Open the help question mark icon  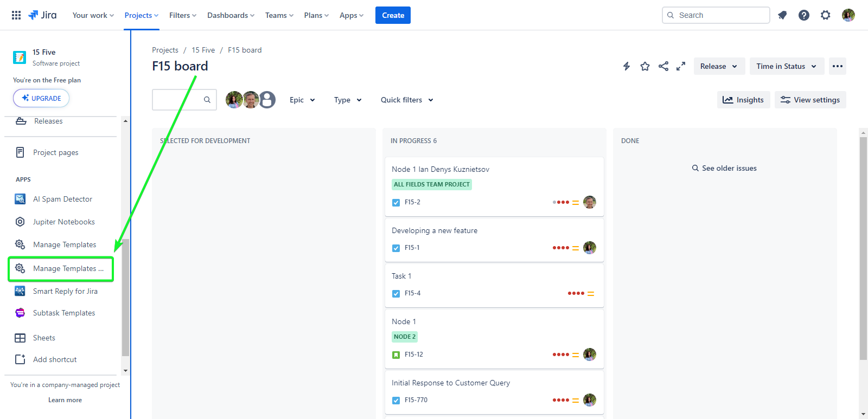[804, 15]
